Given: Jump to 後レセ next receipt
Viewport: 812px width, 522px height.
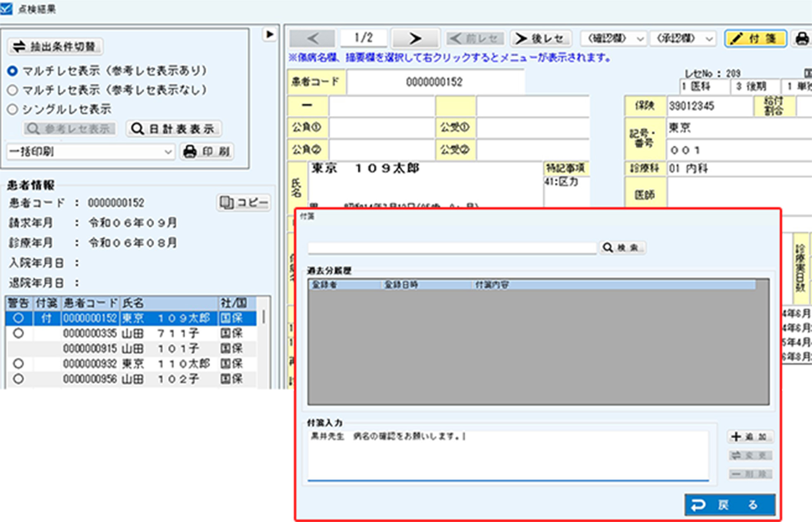Looking at the screenshot, I should (x=541, y=38).
